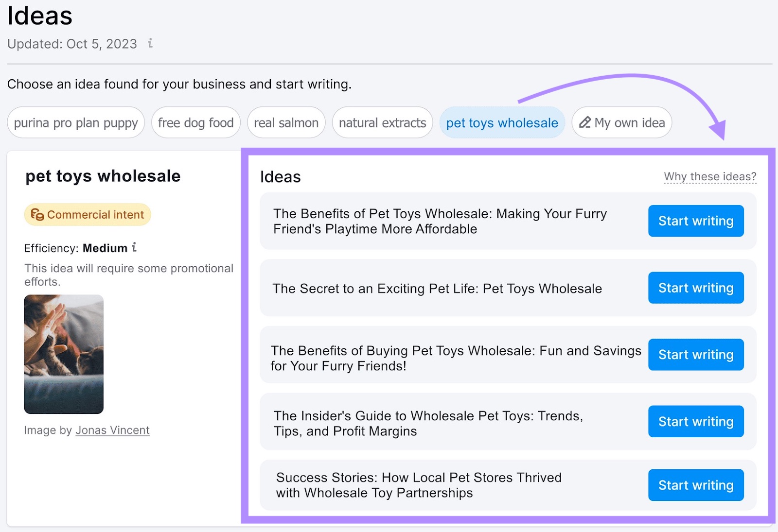Click the cat and hand thumbnail image

[64, 354]
